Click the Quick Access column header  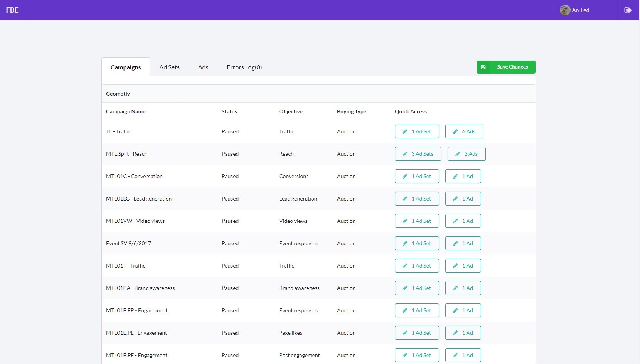411,111
